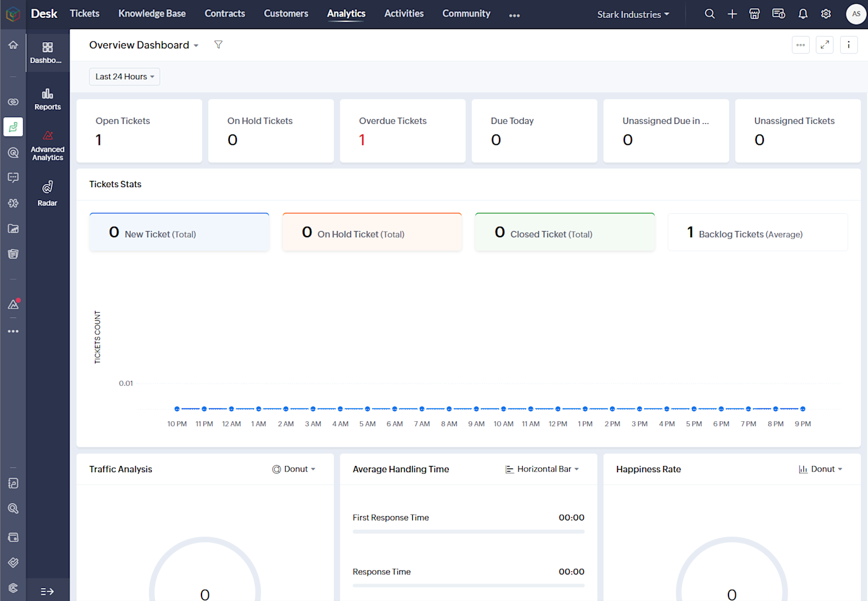Show more apps via rail ellipsis
The height and width of the screenshot is (601, 868).
point(13,331)
